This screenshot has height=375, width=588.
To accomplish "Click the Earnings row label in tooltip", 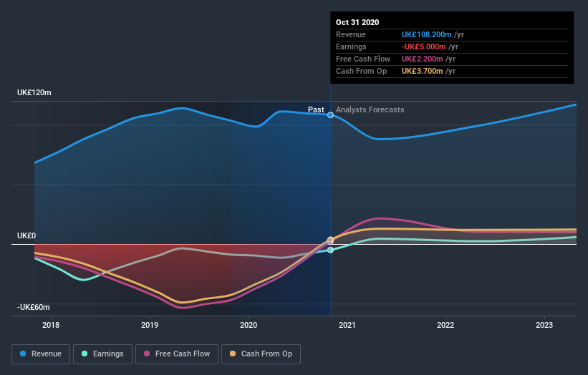I will point(351,47).
